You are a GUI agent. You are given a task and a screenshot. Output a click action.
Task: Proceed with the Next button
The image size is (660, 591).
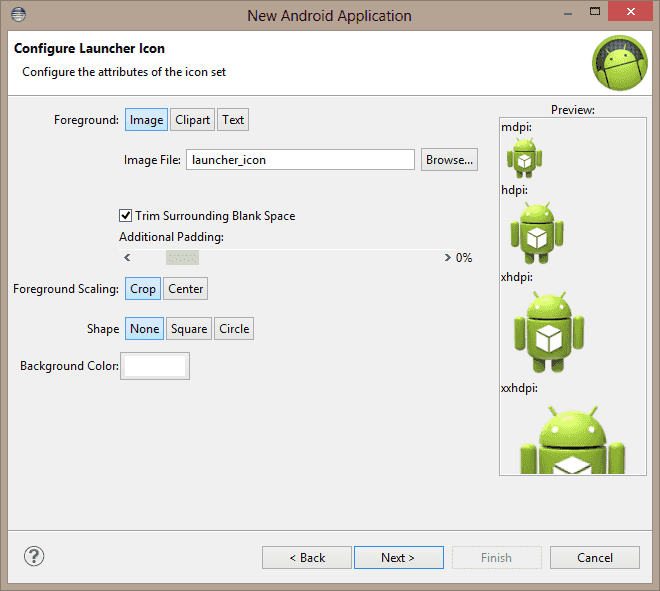(399, 558)
